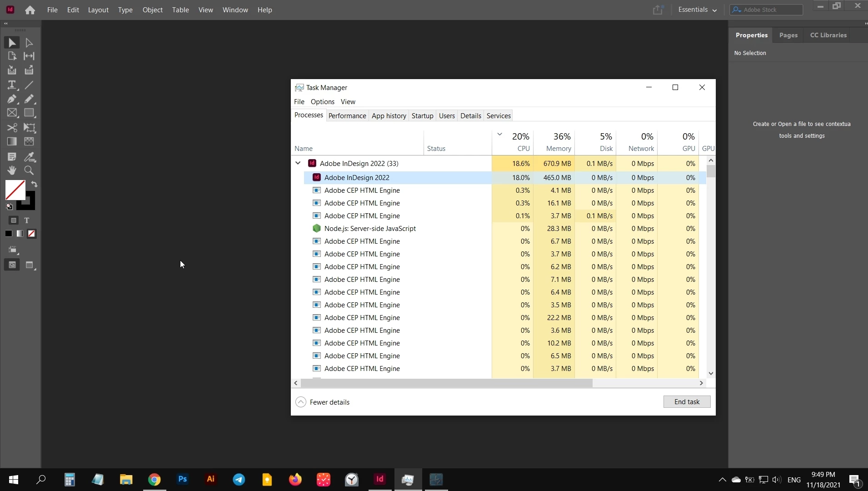Click the Share document icon
Screen dimensions: 868x491
658,10
